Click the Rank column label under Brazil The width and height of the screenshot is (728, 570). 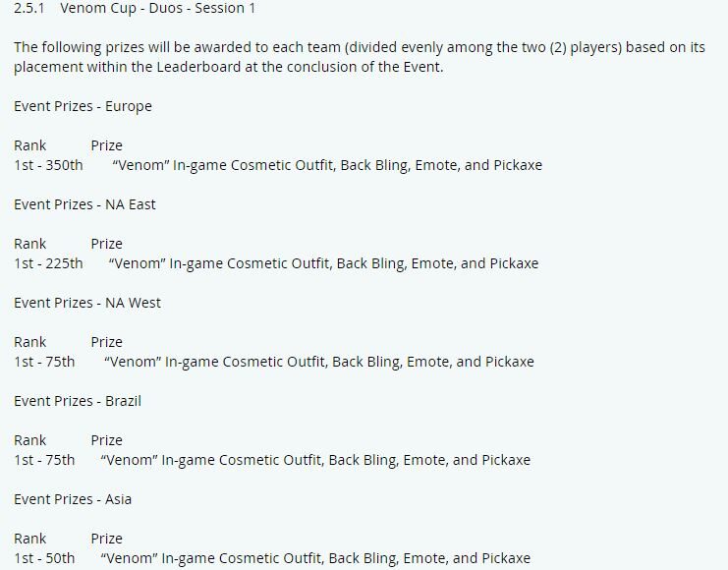[30, 440]
